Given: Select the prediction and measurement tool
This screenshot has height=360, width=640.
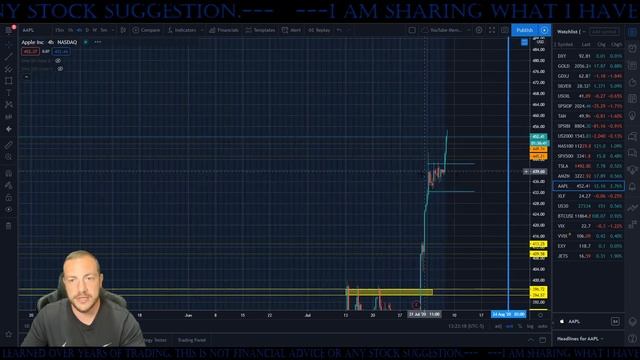Looking at the screenshot, I should tap(9, 117).
